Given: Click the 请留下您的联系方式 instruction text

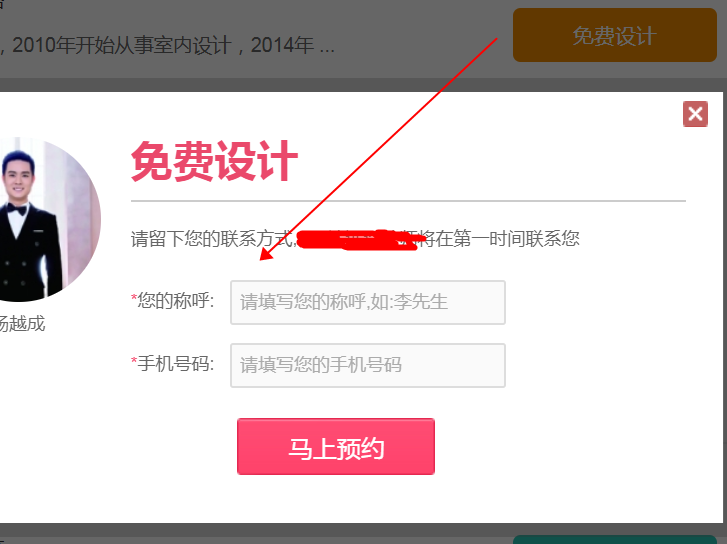Looking at the screenshot, I should [x=212, y=238].
